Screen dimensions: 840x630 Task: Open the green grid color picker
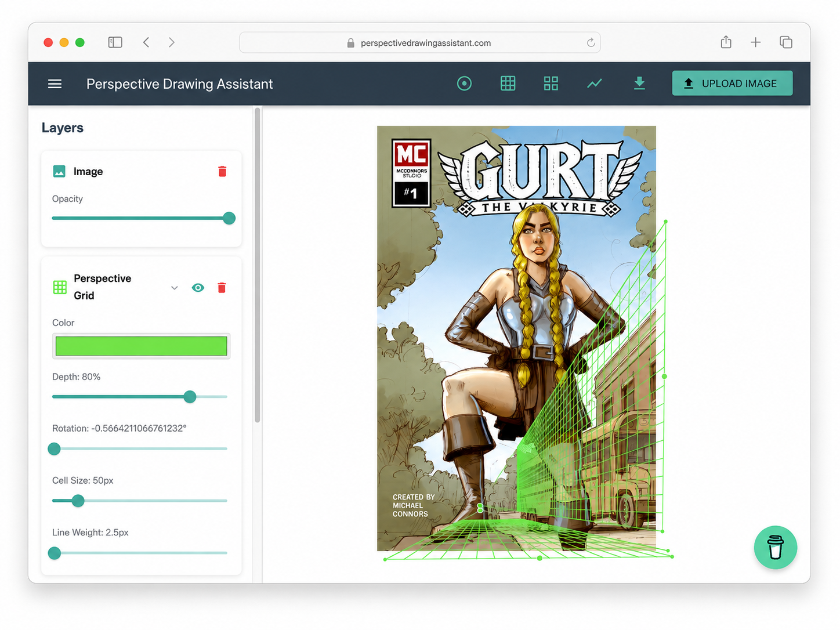[141, 346]
